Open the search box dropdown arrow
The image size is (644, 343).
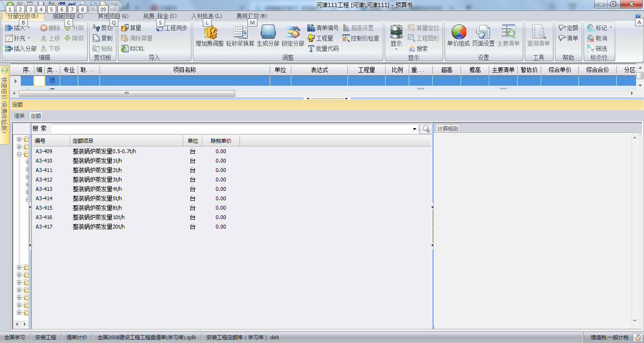click(x=415, y=129)
